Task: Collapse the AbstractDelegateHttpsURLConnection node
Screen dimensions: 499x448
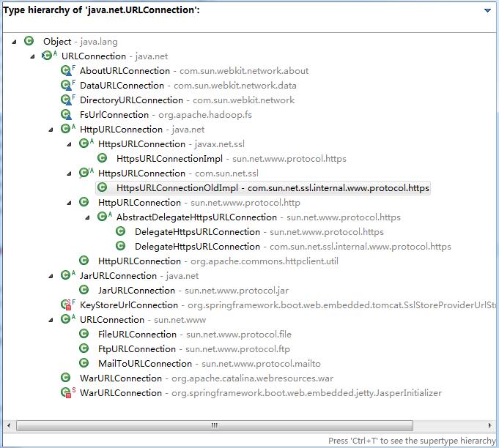Action: [x=88, y=217]
